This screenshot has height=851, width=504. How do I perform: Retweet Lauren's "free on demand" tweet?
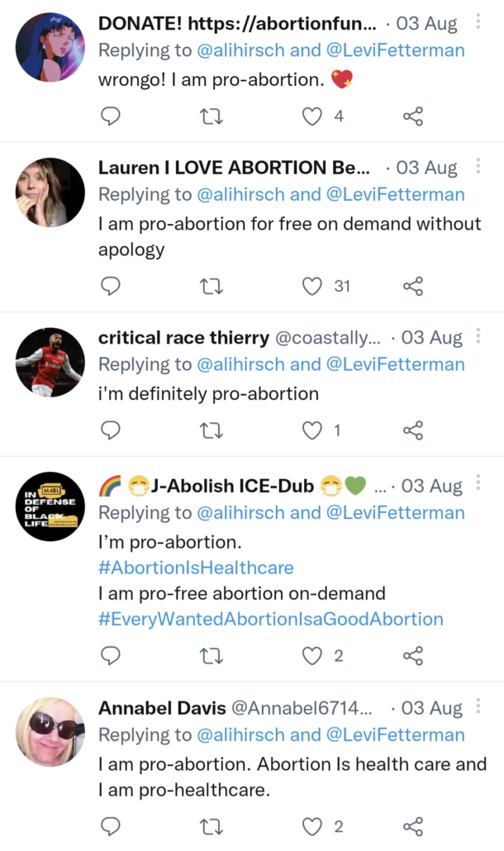(212, 286)
